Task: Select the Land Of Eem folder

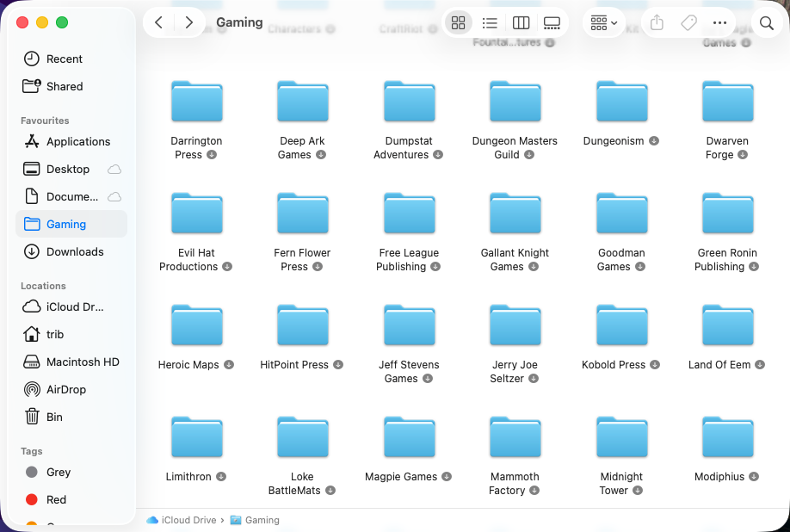Action: point(727,325)
